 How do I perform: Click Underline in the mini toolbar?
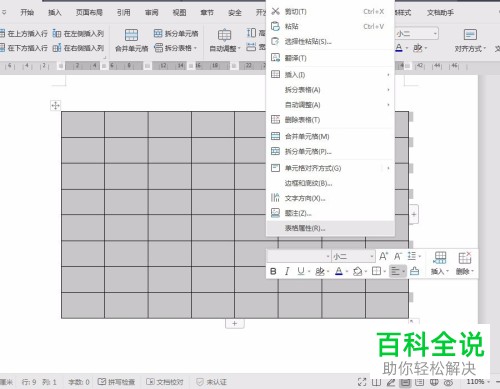click(x=301, y=271)
